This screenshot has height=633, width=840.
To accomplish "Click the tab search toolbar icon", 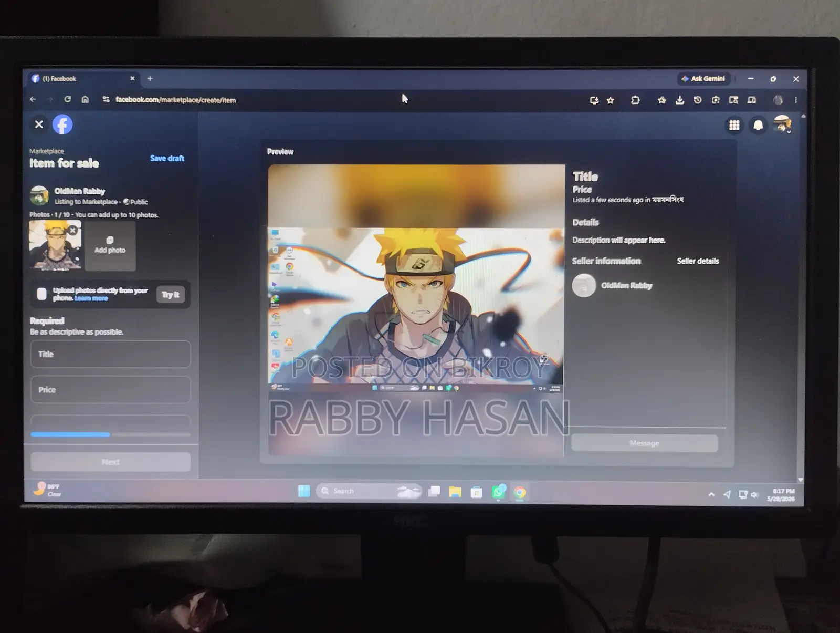I will tap(733, 100).
